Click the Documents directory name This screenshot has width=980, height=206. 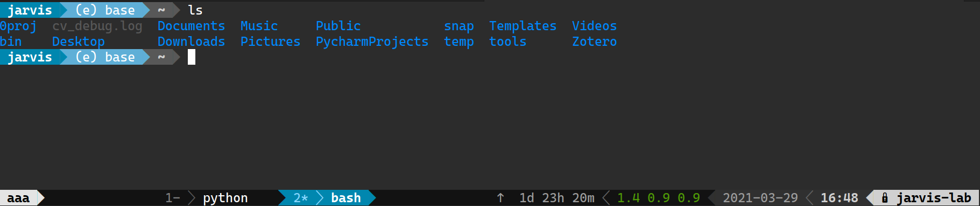pos(191,26)
